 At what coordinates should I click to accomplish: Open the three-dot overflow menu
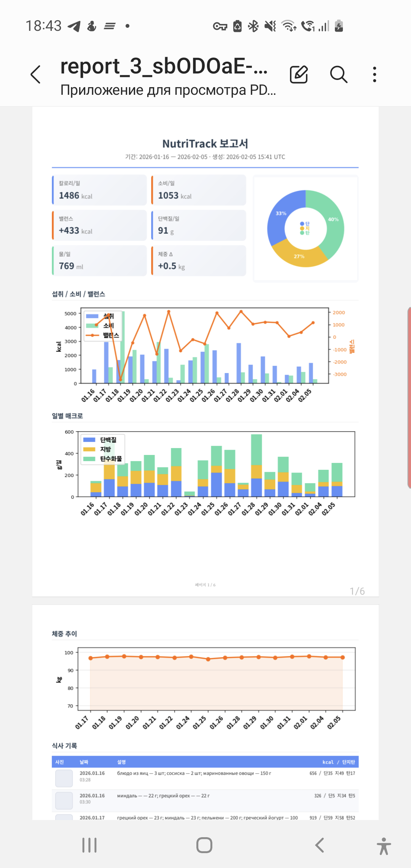click(374, 74)
